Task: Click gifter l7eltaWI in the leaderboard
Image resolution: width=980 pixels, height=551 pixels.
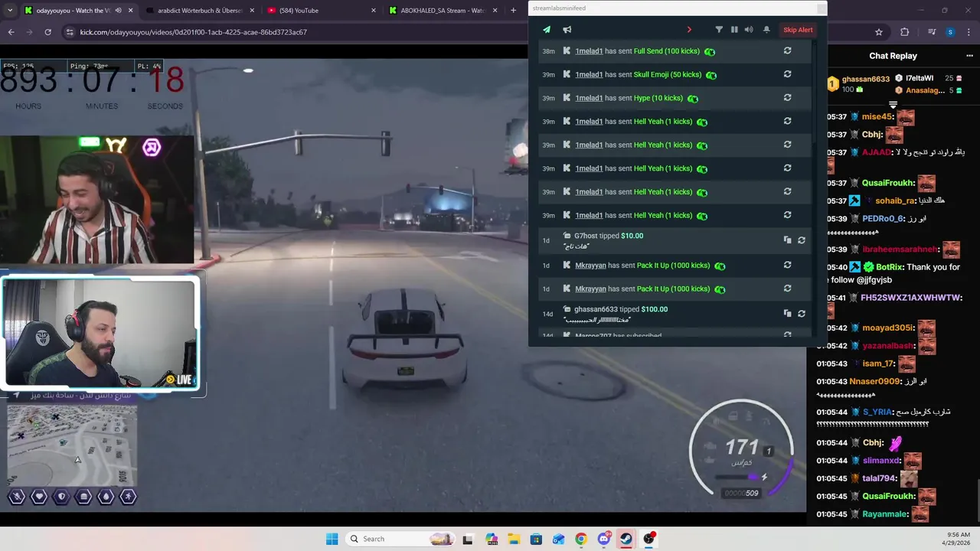Action: (920, 79)
